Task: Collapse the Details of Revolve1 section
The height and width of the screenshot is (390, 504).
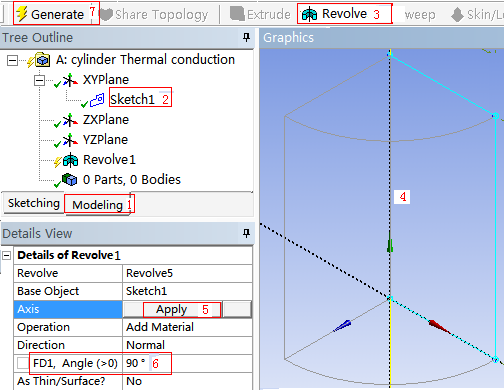Action: coord(6,256)
